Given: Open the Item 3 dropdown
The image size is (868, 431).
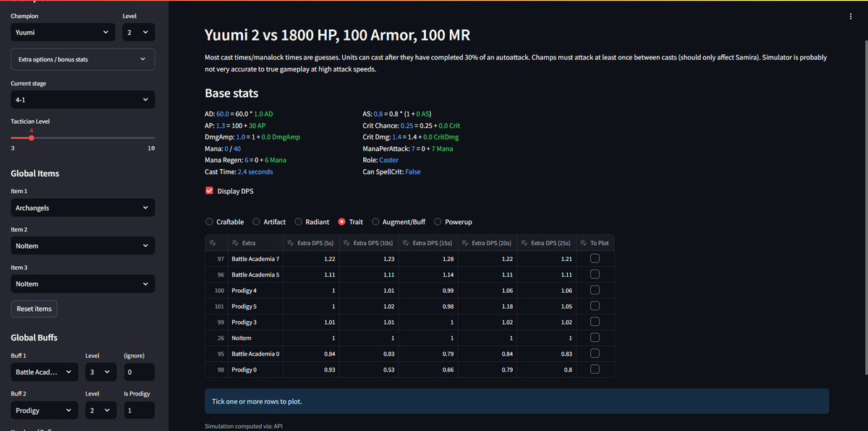Looking at the screenshot, I should [x=82, y=284].
